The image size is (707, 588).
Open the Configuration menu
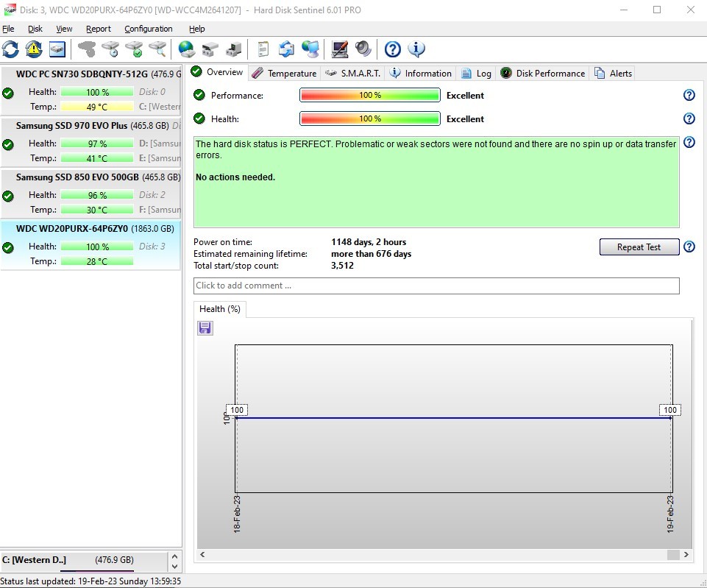tap(148, 29)
